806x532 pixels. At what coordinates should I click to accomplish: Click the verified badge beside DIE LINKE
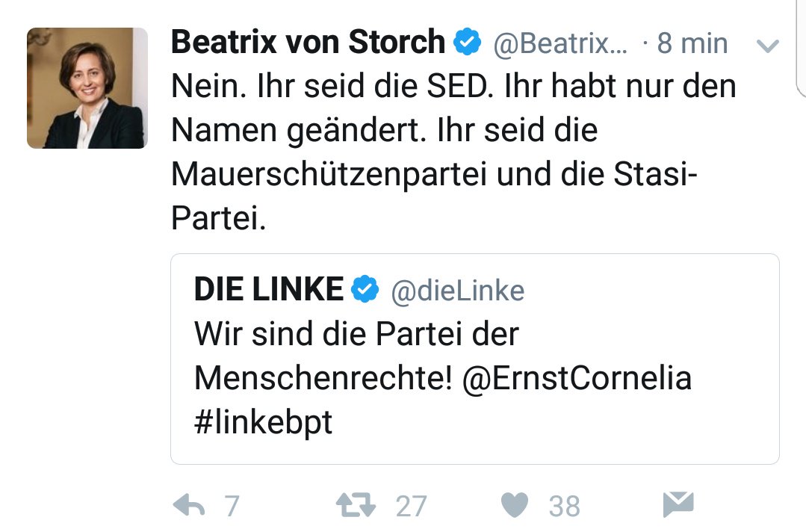click(365, 290)
